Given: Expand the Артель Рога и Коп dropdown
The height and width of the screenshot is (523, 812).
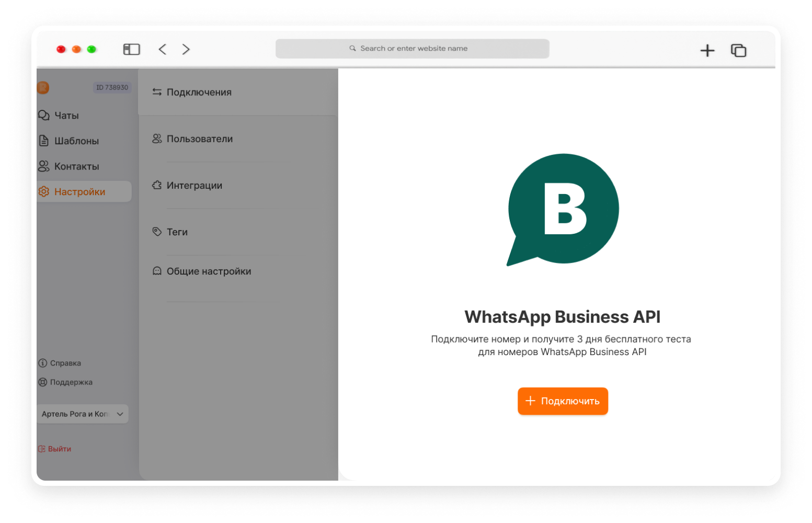Looking at the screenshot, I should pos(83,414).
